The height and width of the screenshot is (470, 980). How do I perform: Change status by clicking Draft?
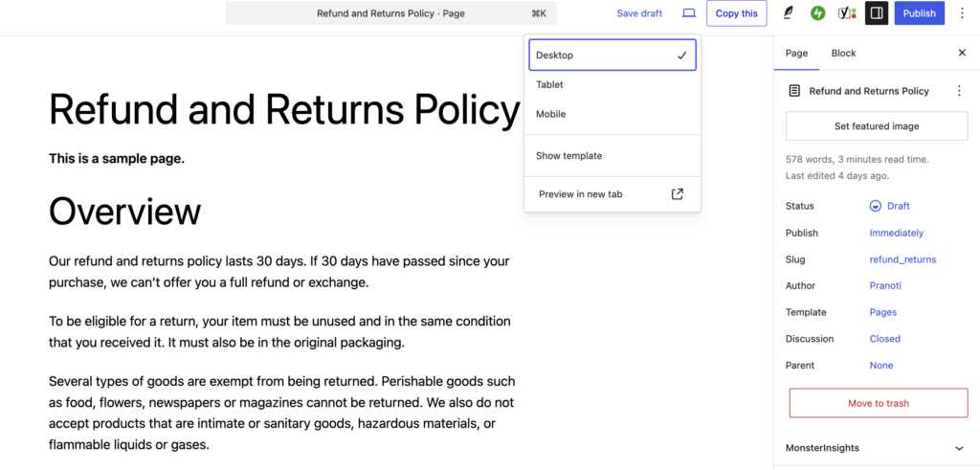coord(898,206)
